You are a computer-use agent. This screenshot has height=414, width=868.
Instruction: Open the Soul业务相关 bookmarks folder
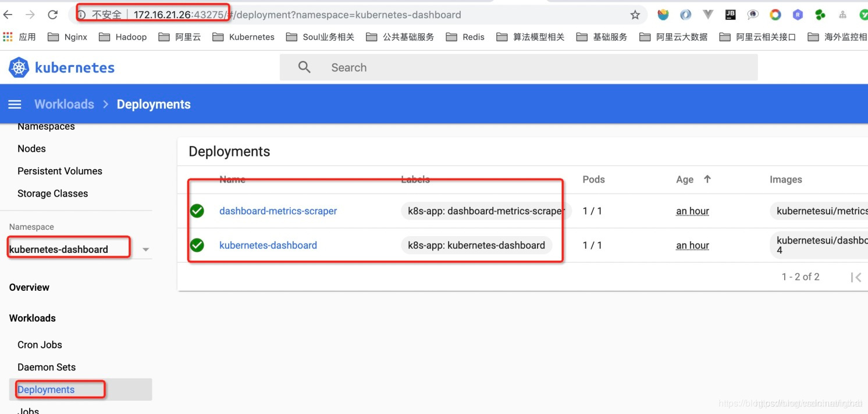[x=321, y=37]
